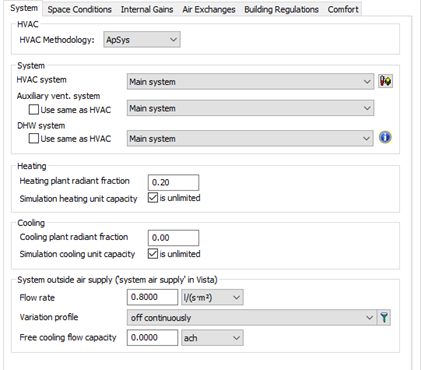Viewport: 421px width, 370px height.
Task: Open the free cooling units ach dropdown
Action: point(212,338)
